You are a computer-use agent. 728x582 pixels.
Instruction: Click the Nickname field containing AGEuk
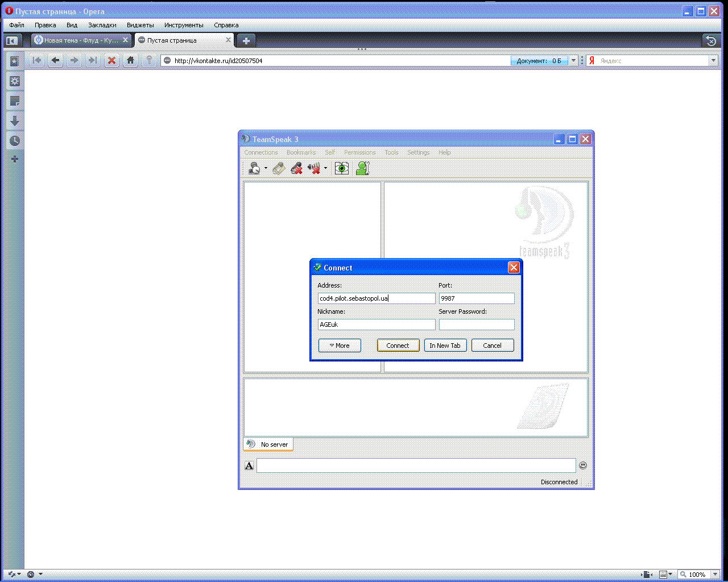click(377, 325)
